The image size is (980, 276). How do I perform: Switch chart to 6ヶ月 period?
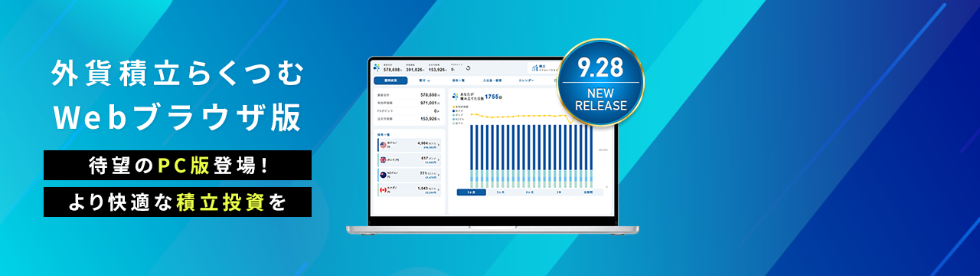click(x=530, y=192)
